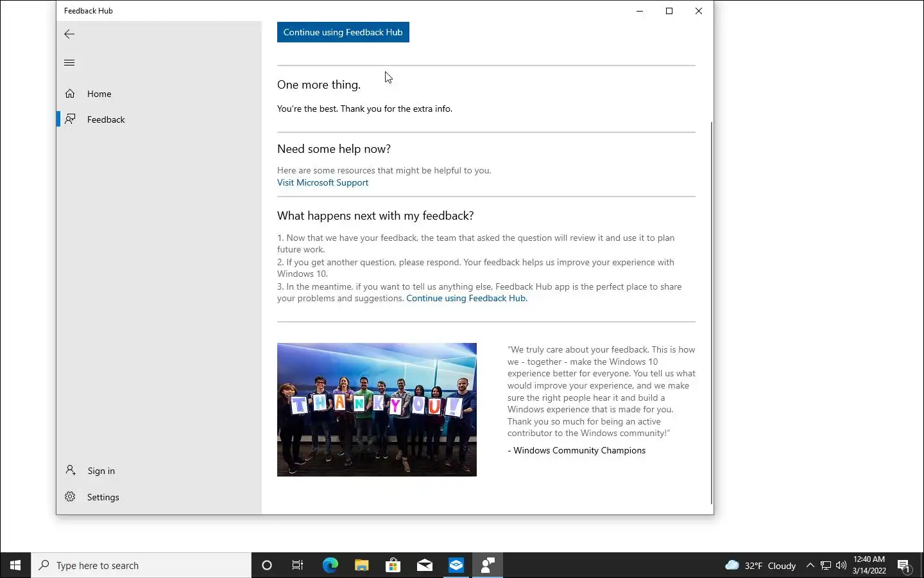Open the Windows Start menu
This screenshot has width=924, height=578.
(x=15, y=565)
